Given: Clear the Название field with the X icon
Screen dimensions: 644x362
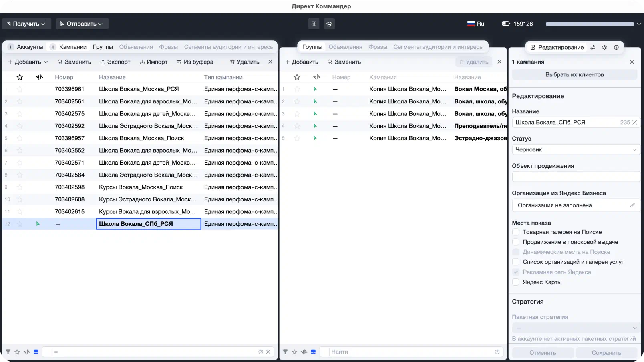Looking at the screenshot, I should [635, 123].
